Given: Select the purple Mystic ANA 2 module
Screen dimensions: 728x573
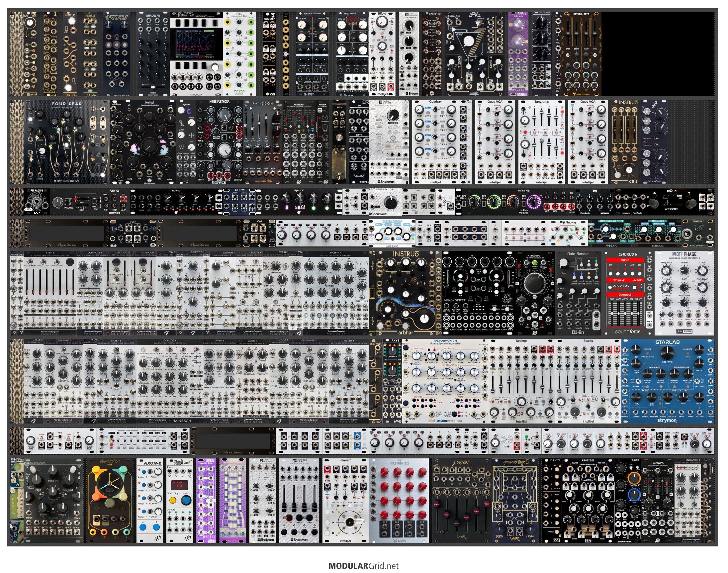Looking at the screenshot, I should (x=518, y=54).
